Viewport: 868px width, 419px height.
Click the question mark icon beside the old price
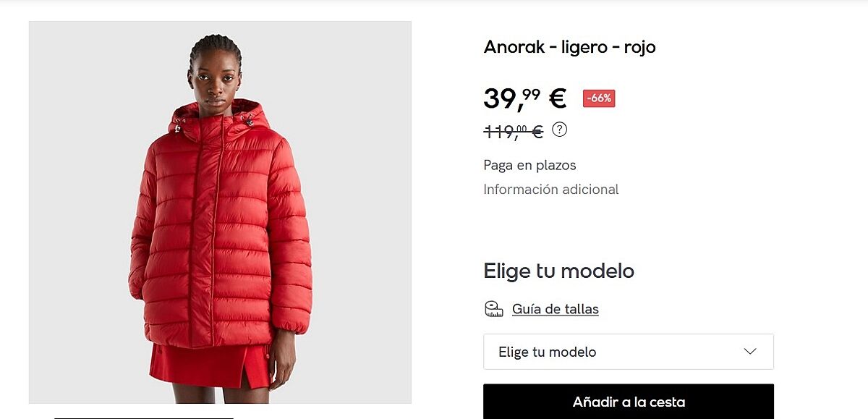pos(560,130)
